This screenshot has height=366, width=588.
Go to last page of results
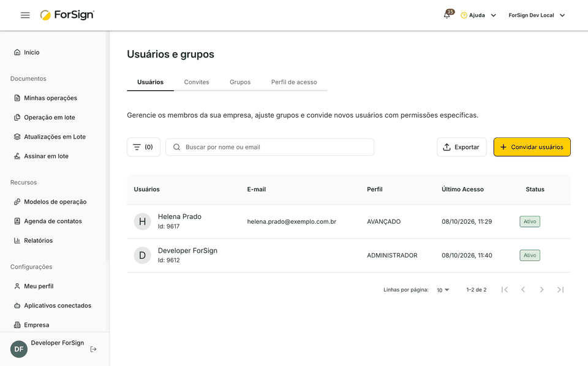(560, 290)
